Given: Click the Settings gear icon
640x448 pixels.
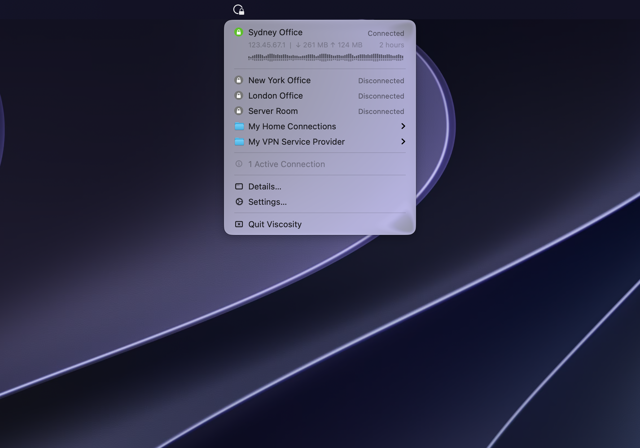Looking at the screenshot, I should tap(239, 202).
